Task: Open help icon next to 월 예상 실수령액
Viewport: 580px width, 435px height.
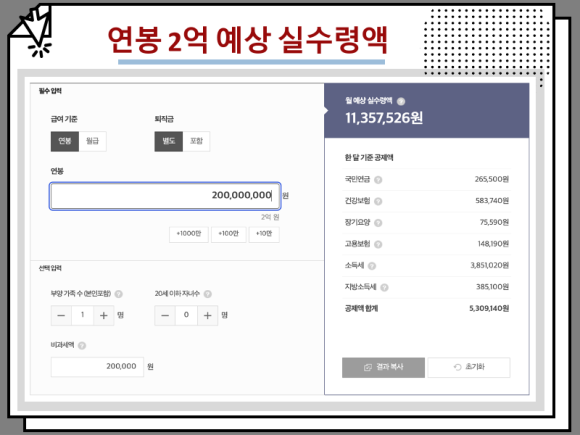Action: [401, 101]
